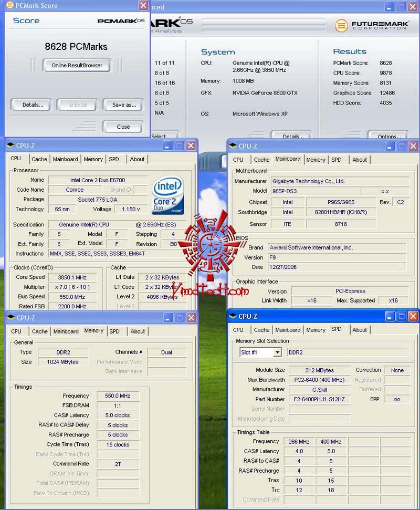
Task: Switch to CPU tab in CPU-Z SPD window
Action: click(238, 330)
